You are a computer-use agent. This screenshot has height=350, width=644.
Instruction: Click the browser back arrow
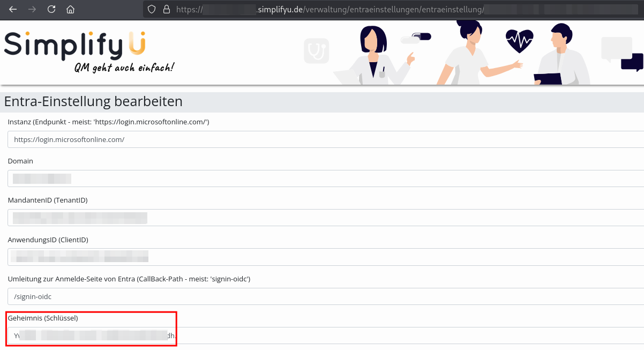[13, 9]
